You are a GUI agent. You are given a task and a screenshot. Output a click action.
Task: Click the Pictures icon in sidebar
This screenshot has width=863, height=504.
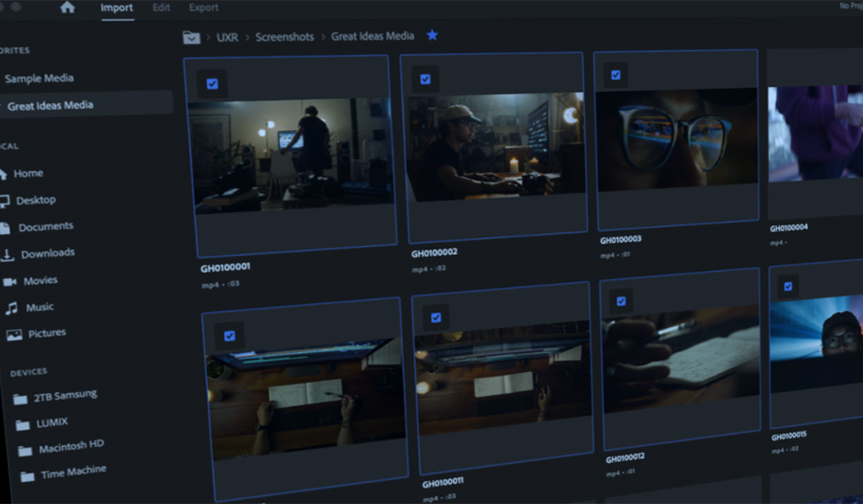tap(14, 335)
